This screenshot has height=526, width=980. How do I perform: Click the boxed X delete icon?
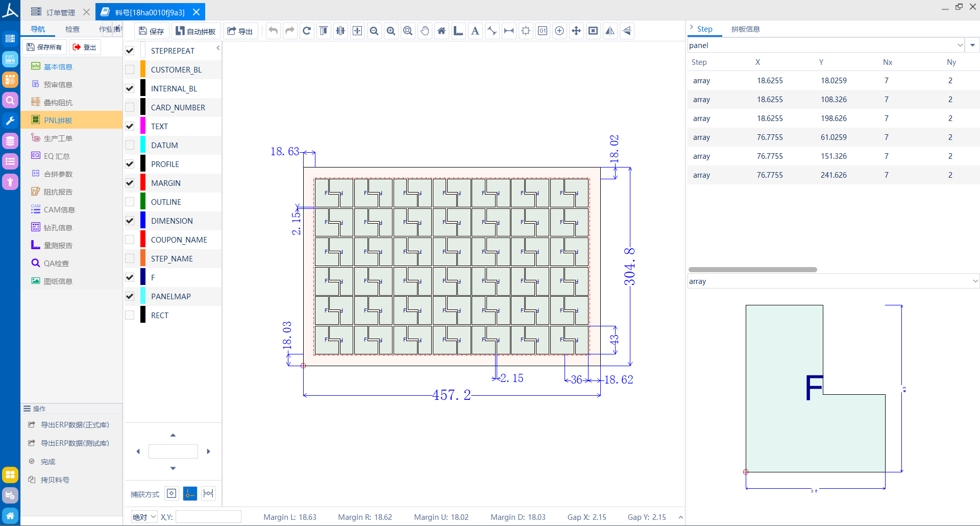pos(593,31)
